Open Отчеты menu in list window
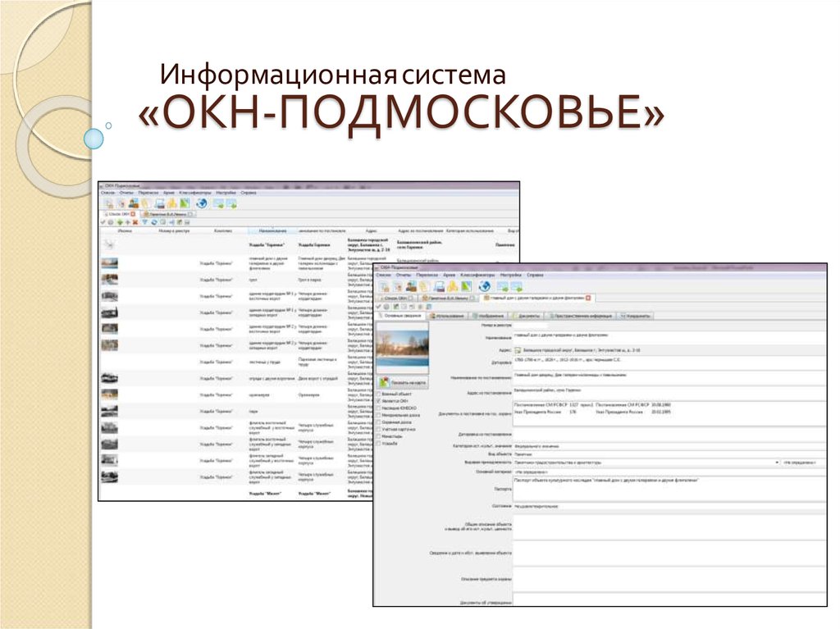Viewport: 840px width, 629px height. [126, 193]
